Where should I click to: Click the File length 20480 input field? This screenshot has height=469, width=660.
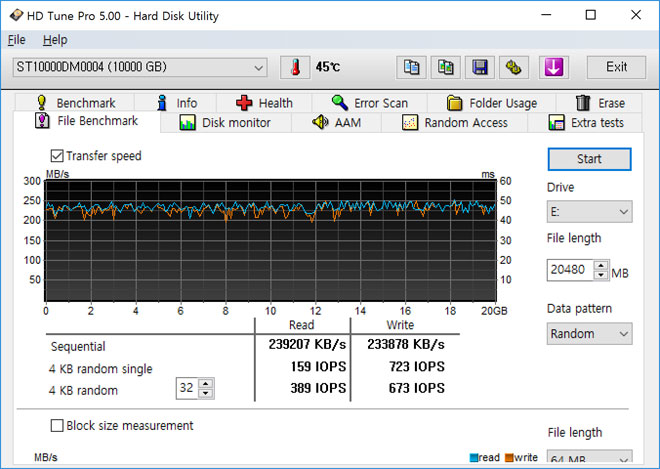[x=570, y=270]
